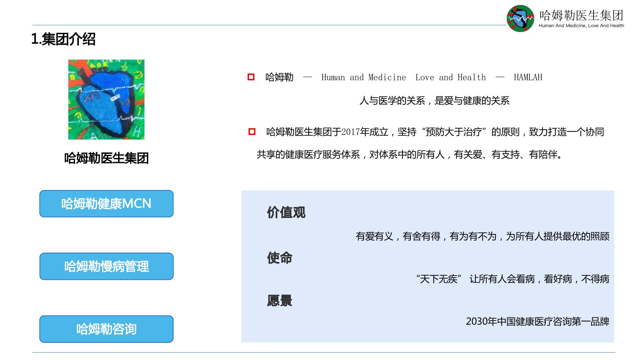Click the Hamlah logo icon in header
Image resolution: width=644 pixels, height=362 pixels.
coord(520,18)
